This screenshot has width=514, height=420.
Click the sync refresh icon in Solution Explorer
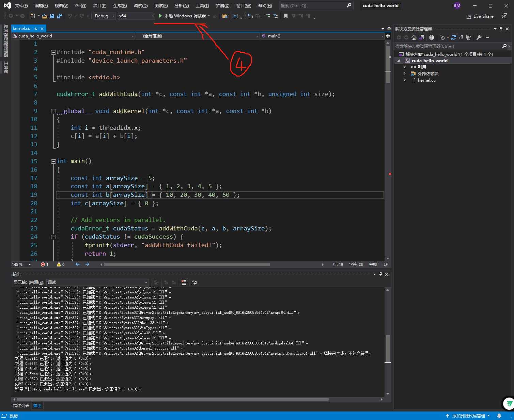click(x=454, y=37)
